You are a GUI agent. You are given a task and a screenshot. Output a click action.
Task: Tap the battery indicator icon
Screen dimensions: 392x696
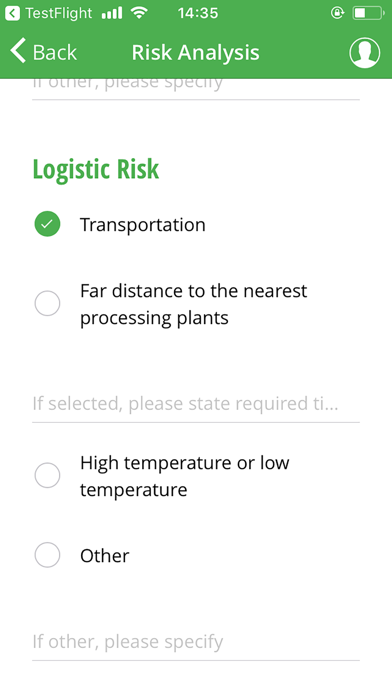pos(369,13)
